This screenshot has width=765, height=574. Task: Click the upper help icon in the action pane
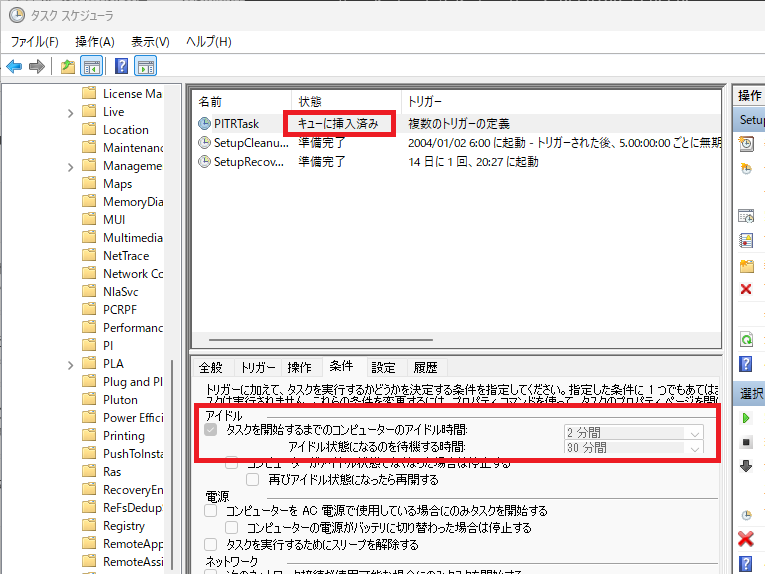pyautogui.click(x=745, y=364)
